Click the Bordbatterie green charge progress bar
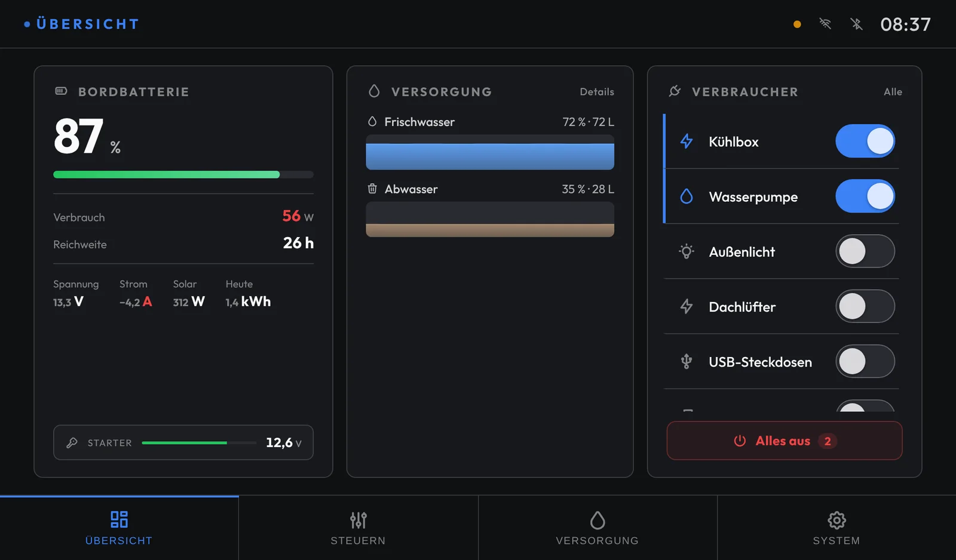 click(x=183, y=174)
